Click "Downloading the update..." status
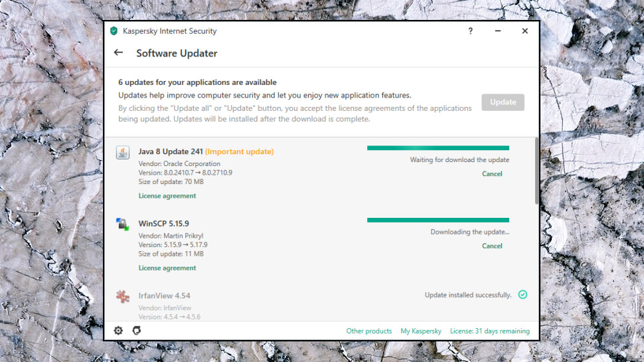The width and height of the screenshot is (644, 362). point(470,232)
